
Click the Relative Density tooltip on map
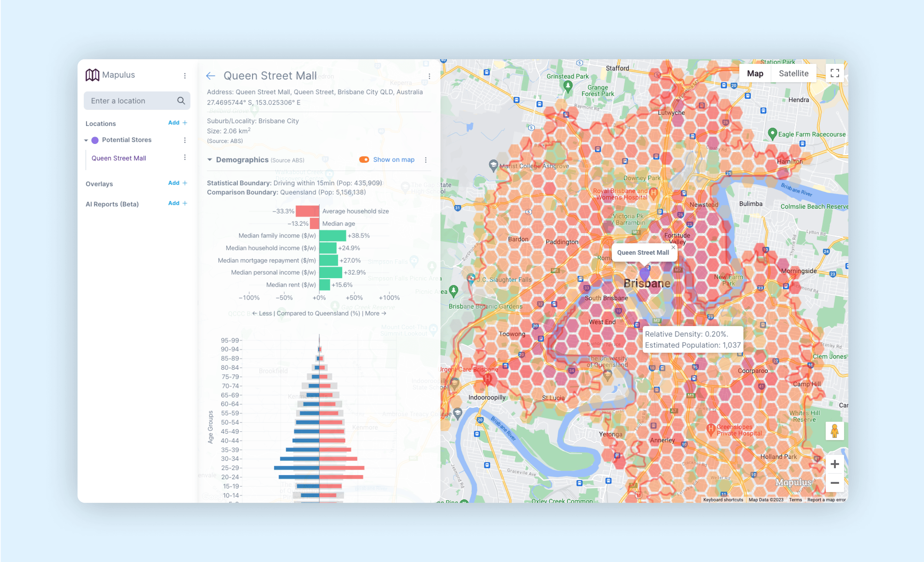[693, 339]
